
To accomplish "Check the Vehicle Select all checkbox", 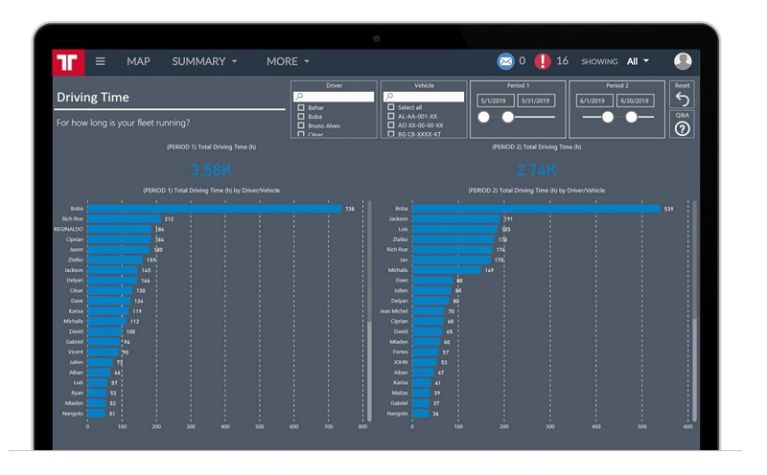I will point(391,107).
